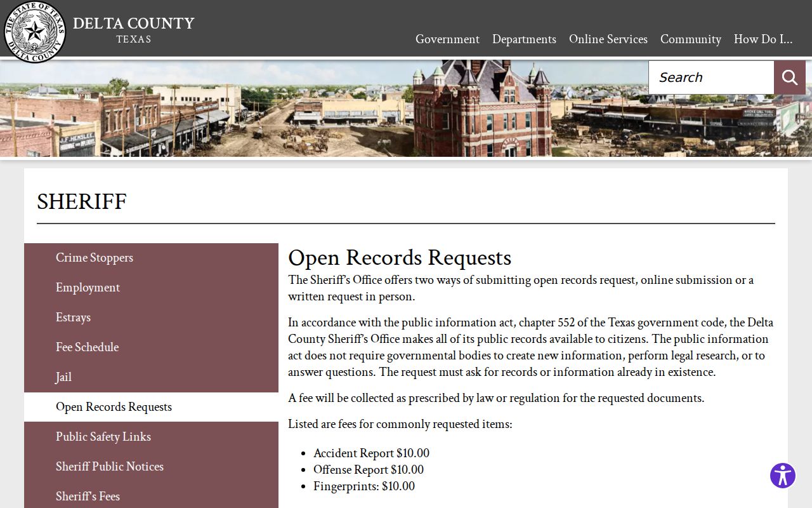
Task: Click into the Search input field
Action: coord(711,77)
